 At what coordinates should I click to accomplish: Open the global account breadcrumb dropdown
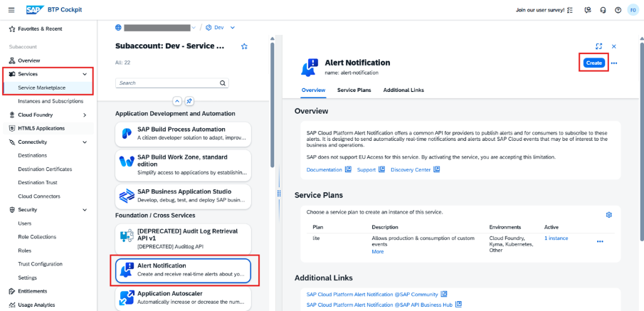[194, 28]
